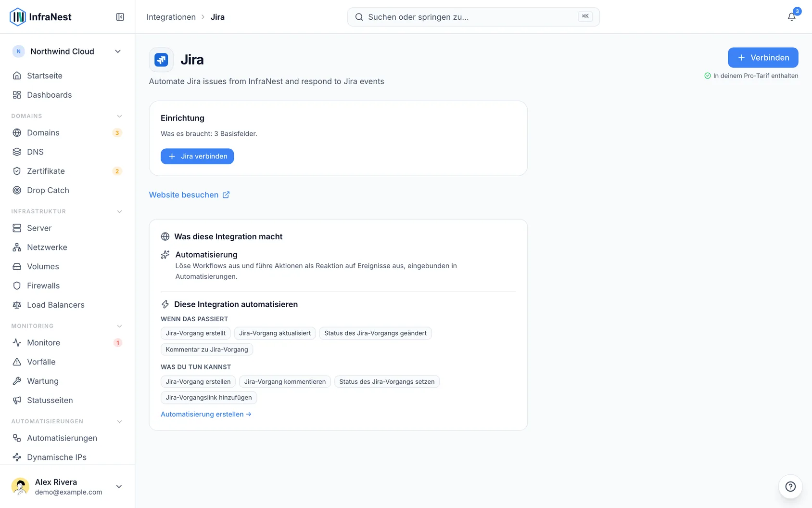Screen dimensions: 812x508
Task: Open Dynamische IPs in sidebar
Action: pyautogui.click(x=67, y=457)
